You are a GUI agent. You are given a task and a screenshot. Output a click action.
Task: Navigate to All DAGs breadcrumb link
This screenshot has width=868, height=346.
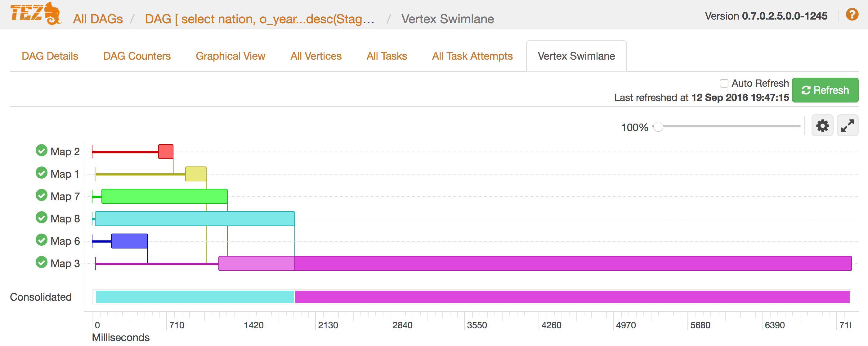coord(98,19)
